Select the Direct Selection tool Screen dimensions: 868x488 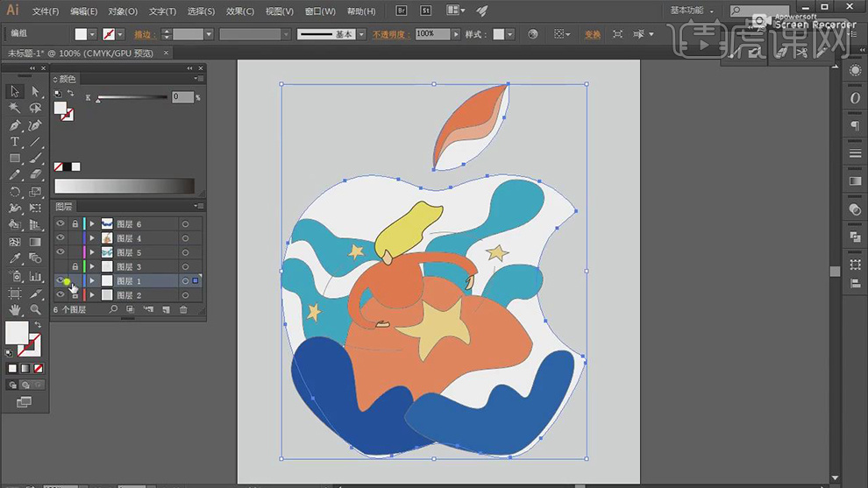point(35,91)
